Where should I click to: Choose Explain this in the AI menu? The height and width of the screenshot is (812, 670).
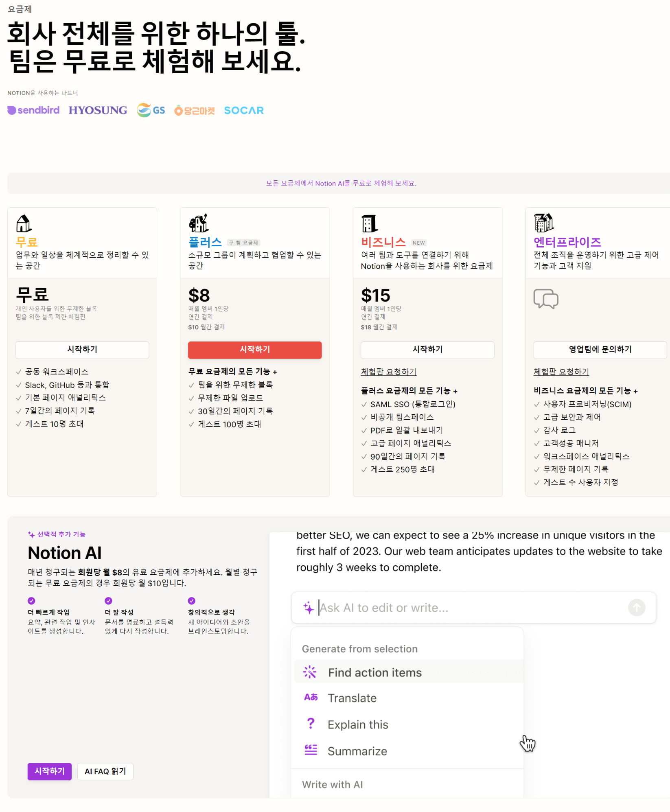pos(409,724)
